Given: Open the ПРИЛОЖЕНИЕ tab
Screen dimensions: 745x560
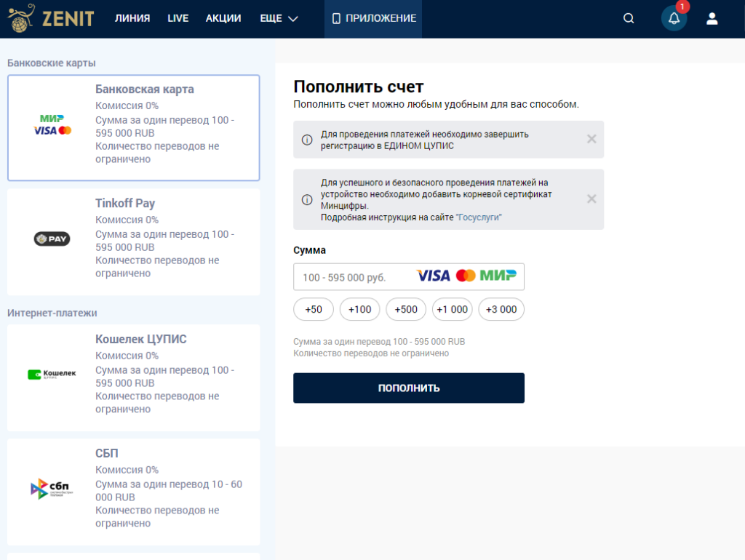Looking at the screenshot, I should [373, 18].
